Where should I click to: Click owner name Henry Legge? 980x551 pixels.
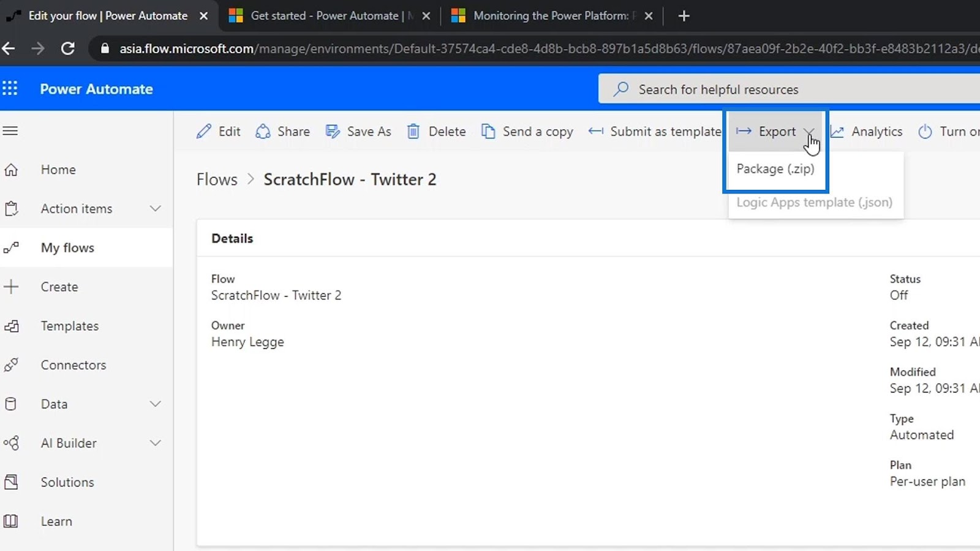(x=247, y=342)
